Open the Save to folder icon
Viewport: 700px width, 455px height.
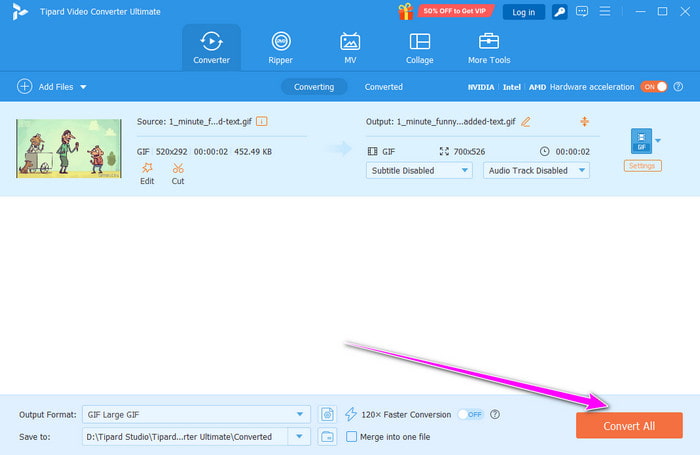pos(327,436)
